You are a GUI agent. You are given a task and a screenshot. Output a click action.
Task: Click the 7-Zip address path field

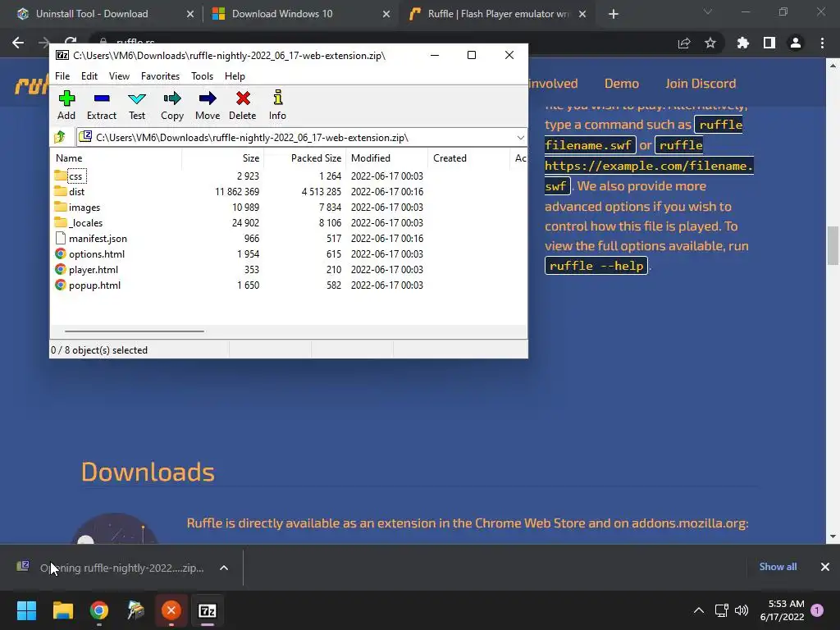[302, 138]
